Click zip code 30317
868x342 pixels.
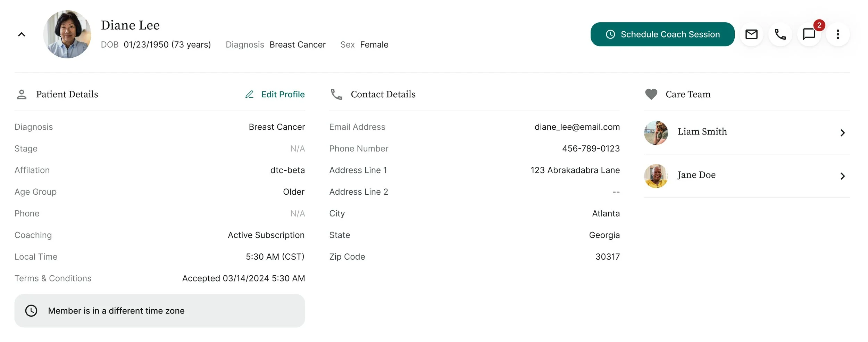(x=608, y=257)
